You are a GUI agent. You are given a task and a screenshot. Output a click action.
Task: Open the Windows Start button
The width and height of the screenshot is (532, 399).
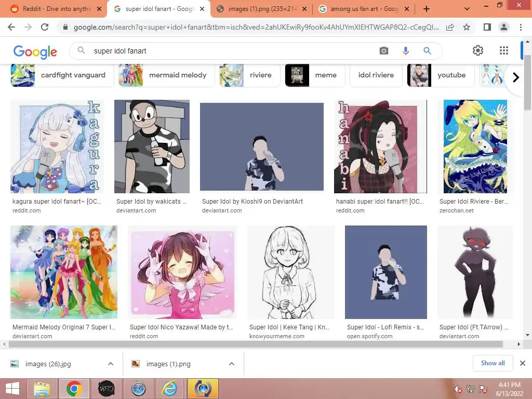[x=12, y=389]
